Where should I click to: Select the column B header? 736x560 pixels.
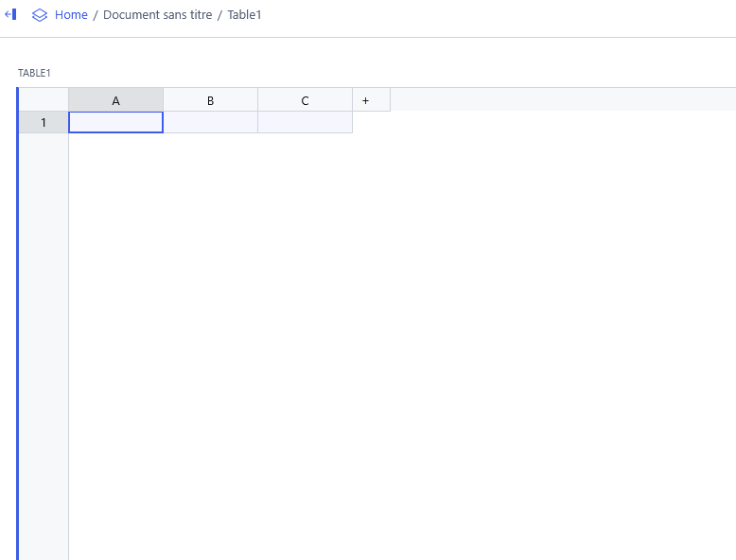tap(210, 100)
